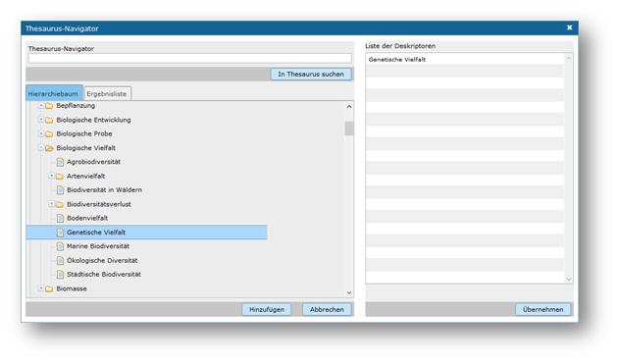Click the hierarchy tree scroll up arrow

(x=349, y=106)
